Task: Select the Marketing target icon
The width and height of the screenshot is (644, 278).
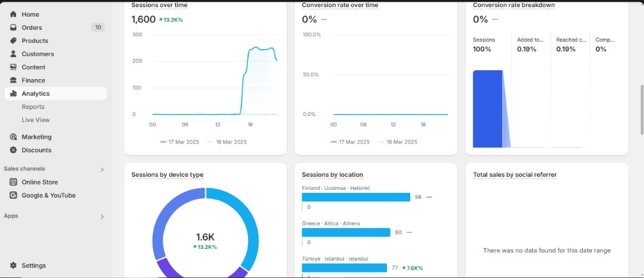Action: [13, 137]
